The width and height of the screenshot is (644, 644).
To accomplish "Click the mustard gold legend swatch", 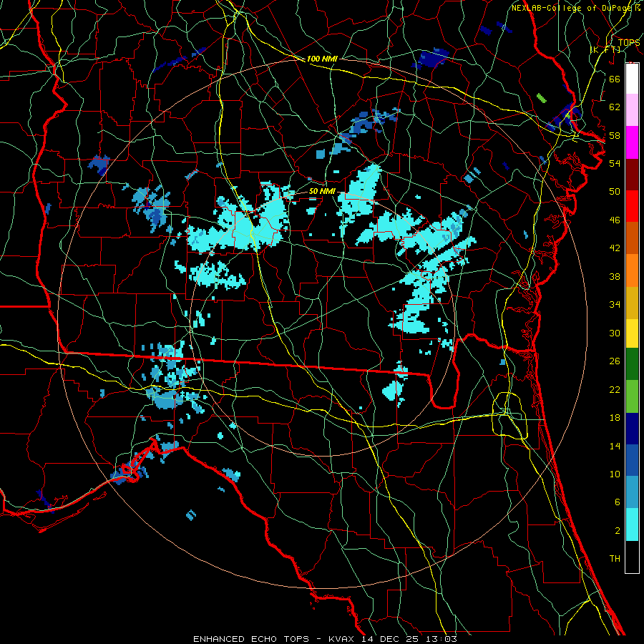I will point(632,303).
